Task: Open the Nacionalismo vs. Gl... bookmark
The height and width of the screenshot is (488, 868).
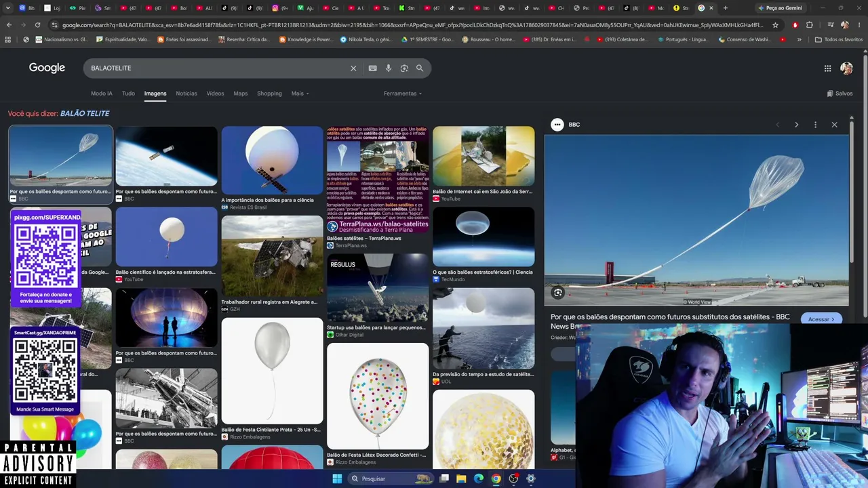Action: 61,39
